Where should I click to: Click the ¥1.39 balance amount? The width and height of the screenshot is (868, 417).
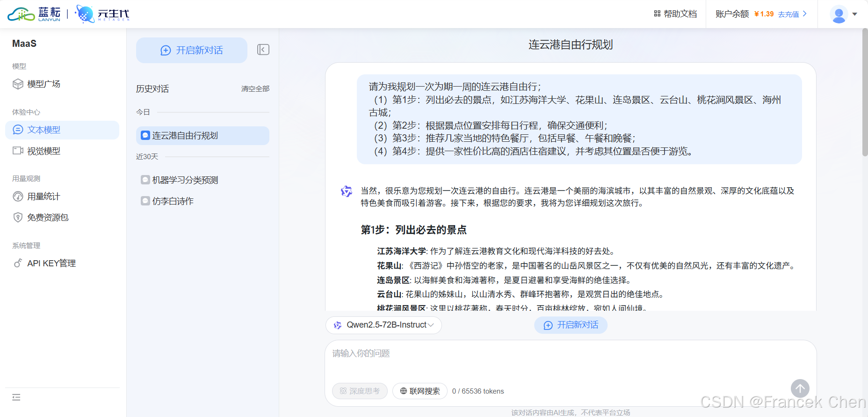point(764,14)
